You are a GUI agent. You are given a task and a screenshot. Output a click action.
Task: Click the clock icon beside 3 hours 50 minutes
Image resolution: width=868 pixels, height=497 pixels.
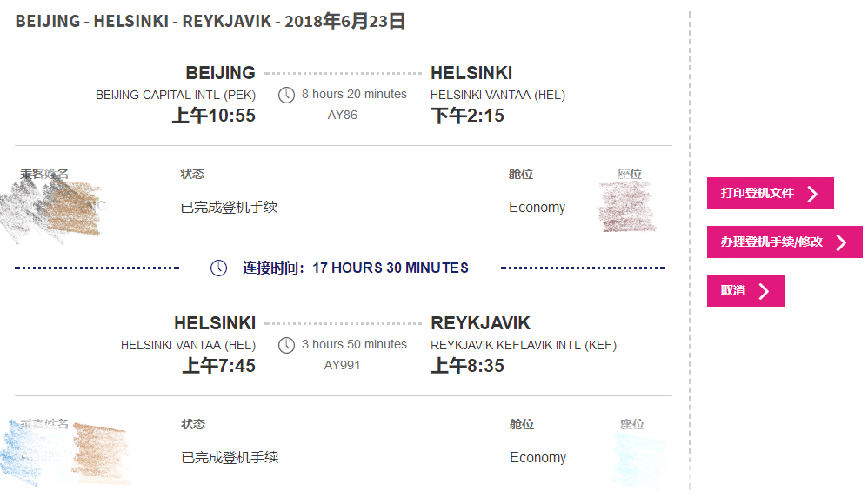[286, 345]
